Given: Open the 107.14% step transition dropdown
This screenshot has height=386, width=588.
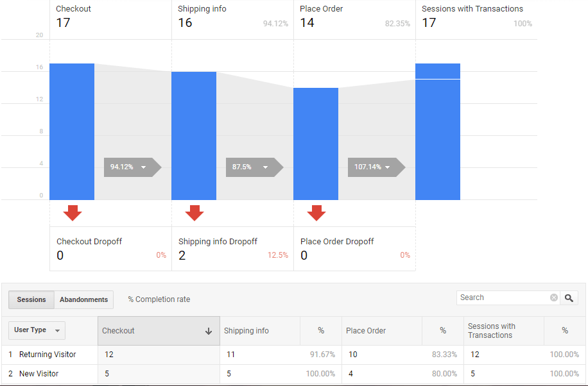Looking at the screenshot, I should click(376, 167).
